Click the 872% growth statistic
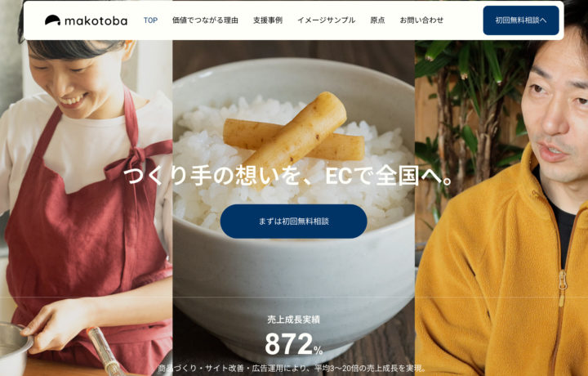Image resolution: width=588 pixels, height=376 pixels. coord(294,344)
